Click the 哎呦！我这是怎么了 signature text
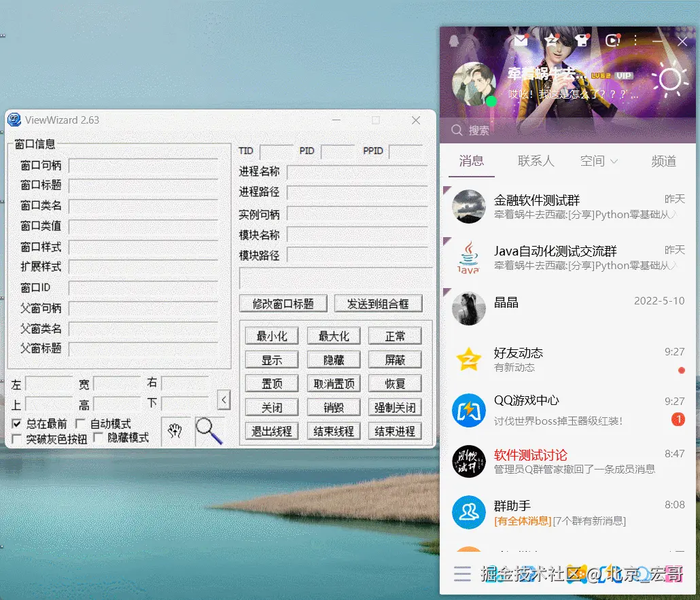 [x=573, y=94]
